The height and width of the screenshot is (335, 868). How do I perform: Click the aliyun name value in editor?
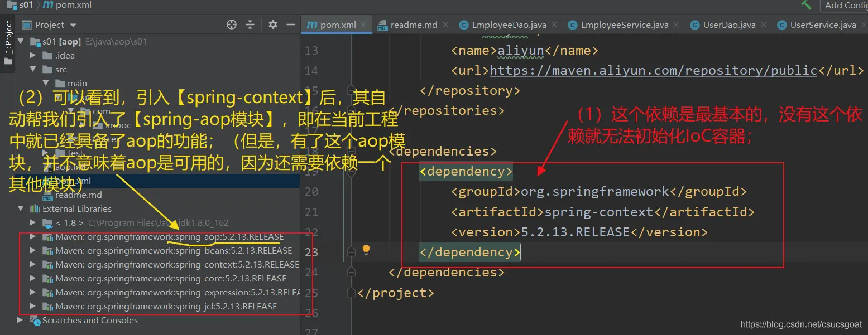521,50
